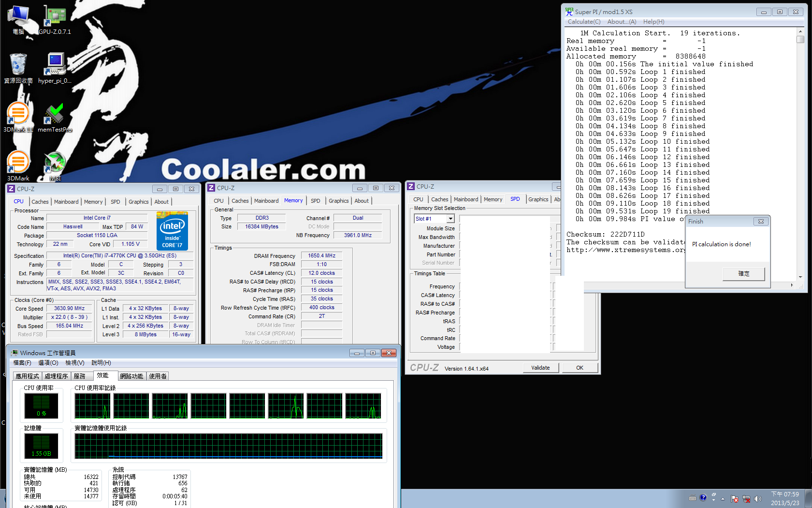Switch to 處理程序 tab in Task Manager
Viewport: 812px width, 508px height.
pyautogui.click(x=56, y=376)
